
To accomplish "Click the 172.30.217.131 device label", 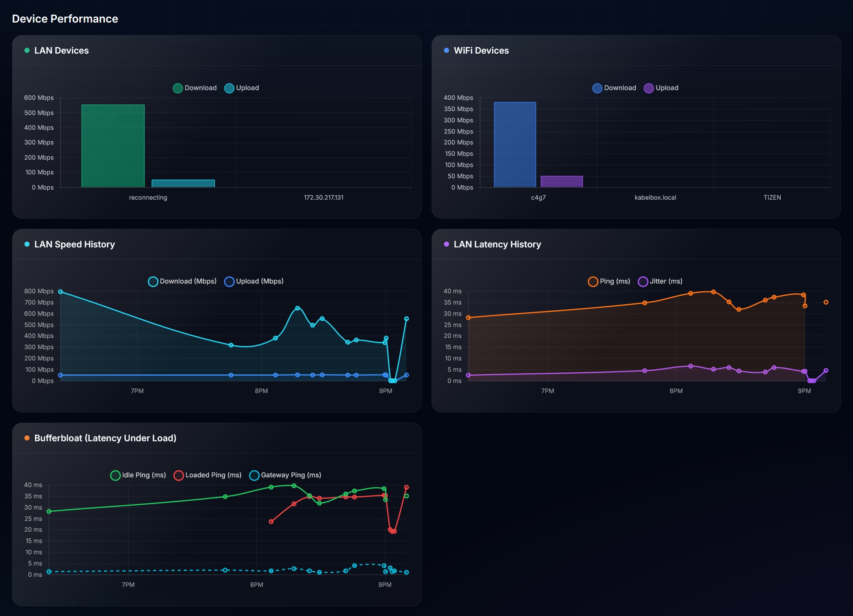I will (x=324, y=198).
